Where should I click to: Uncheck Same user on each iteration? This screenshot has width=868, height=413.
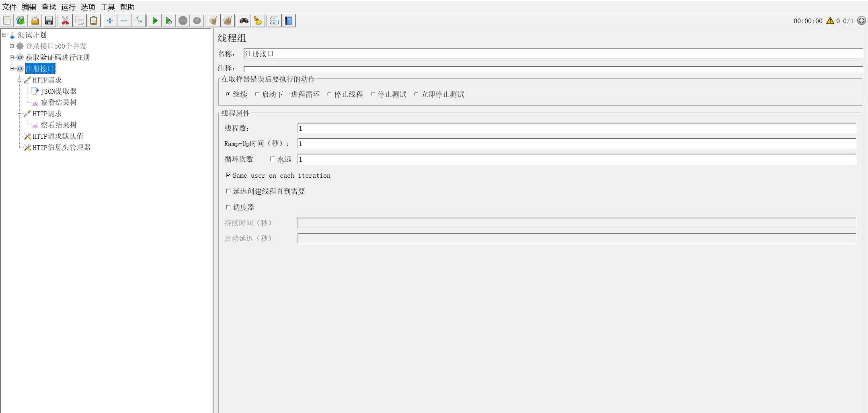(x=228, y=175)
